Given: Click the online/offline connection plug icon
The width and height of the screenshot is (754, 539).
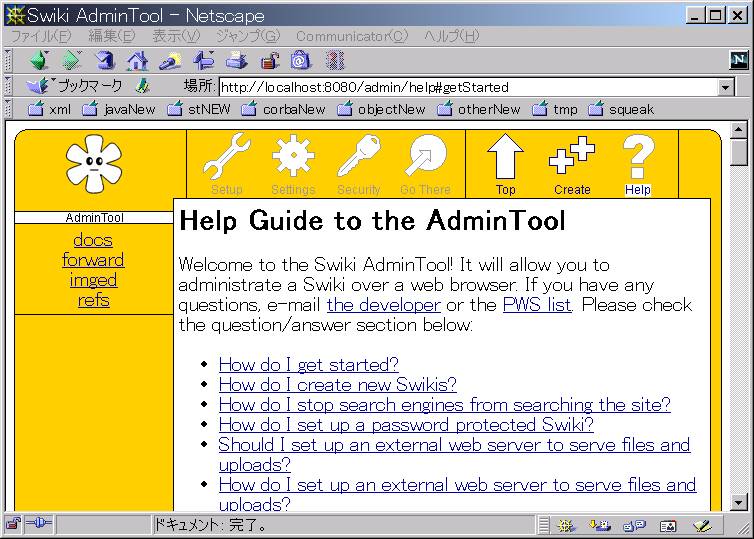Looking at the screenshot, I should tap(38, 523).
